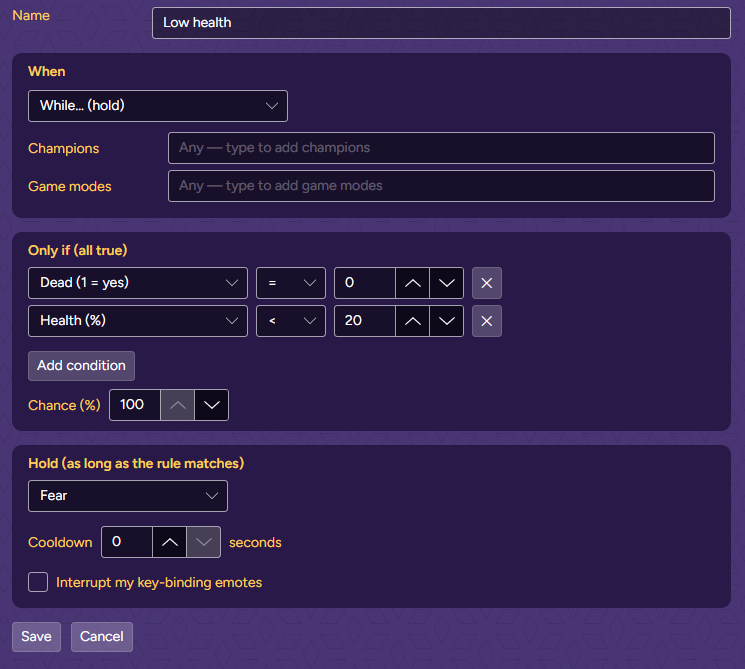The height and width of the screenshot is (669, 745).
Task: Decrease the Dead condition value
Action: pyautogui.click(x=447, y=283)
